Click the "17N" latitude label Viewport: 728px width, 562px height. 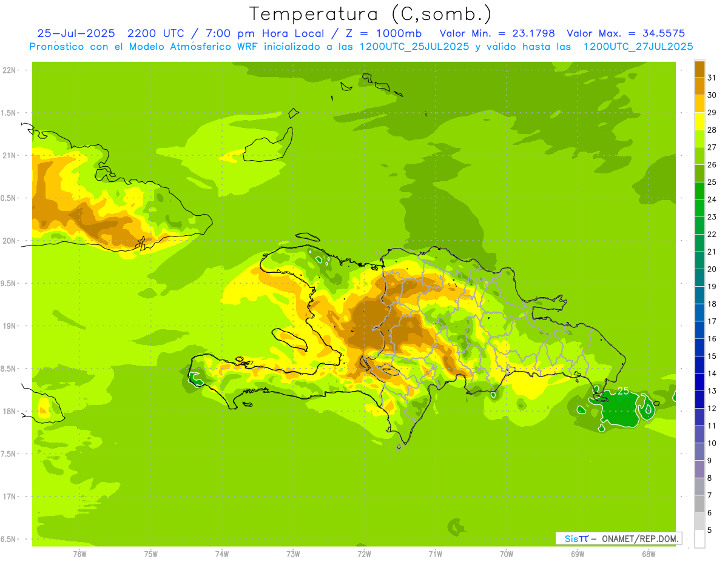pyautogui.click(x=9, y=497)
